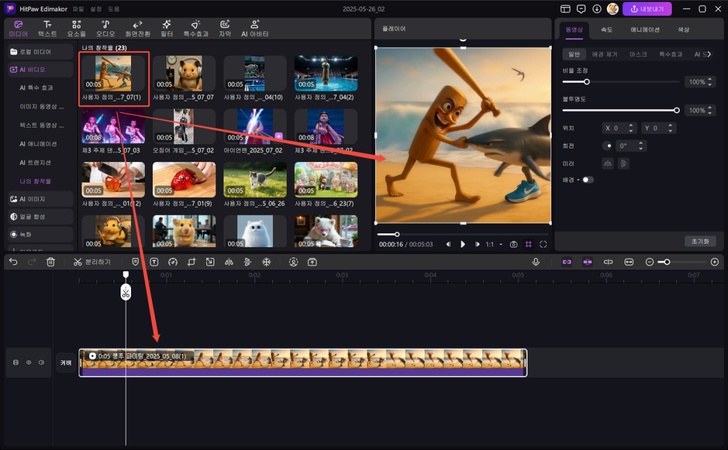Click the opacity slider handle
The width and height of the screenshot is (728, 450).
[x=676, y=111]
